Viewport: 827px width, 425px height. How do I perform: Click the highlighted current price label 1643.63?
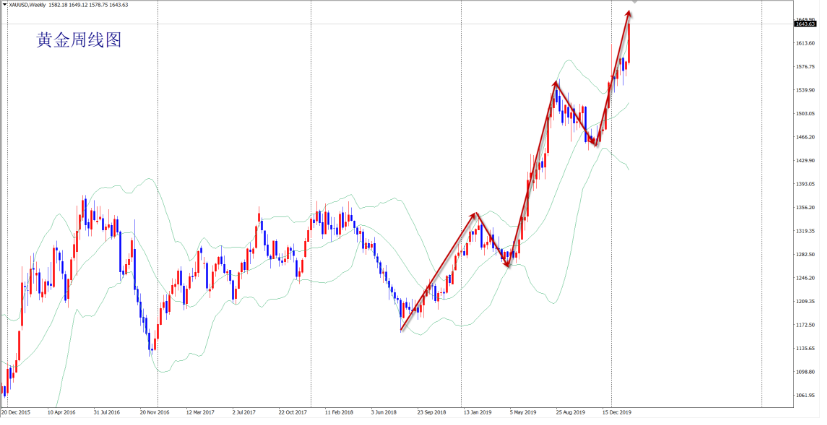coord(803,24)
